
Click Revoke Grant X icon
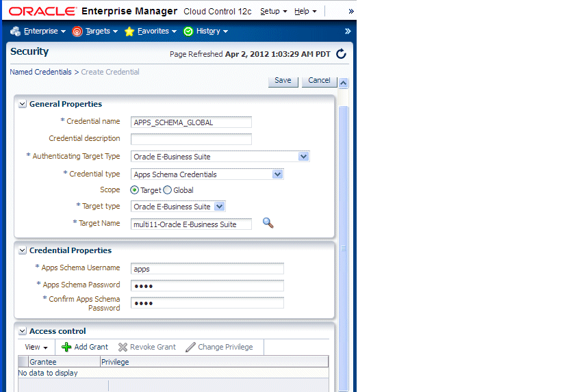(123, 347)
